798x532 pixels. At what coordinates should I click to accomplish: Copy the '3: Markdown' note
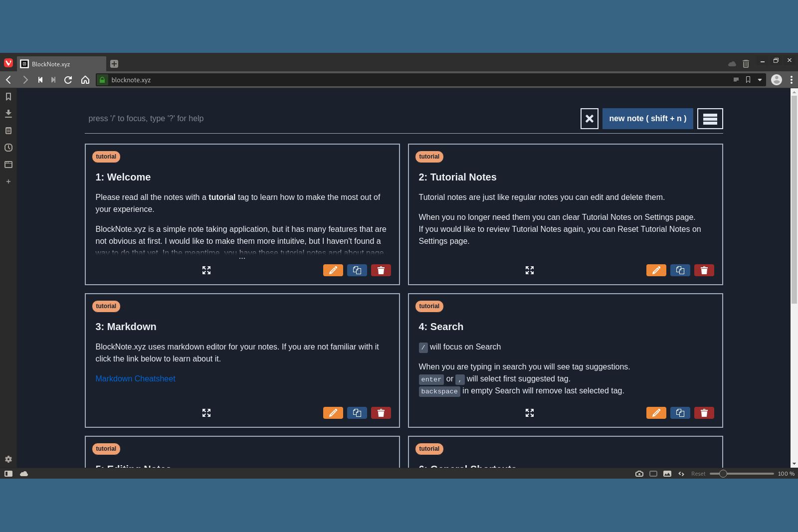point(357,413)
